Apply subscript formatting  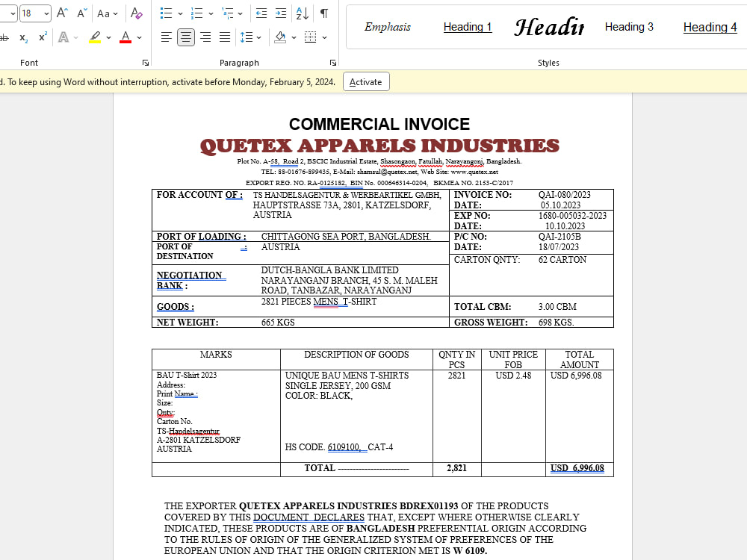click(23, 37)
